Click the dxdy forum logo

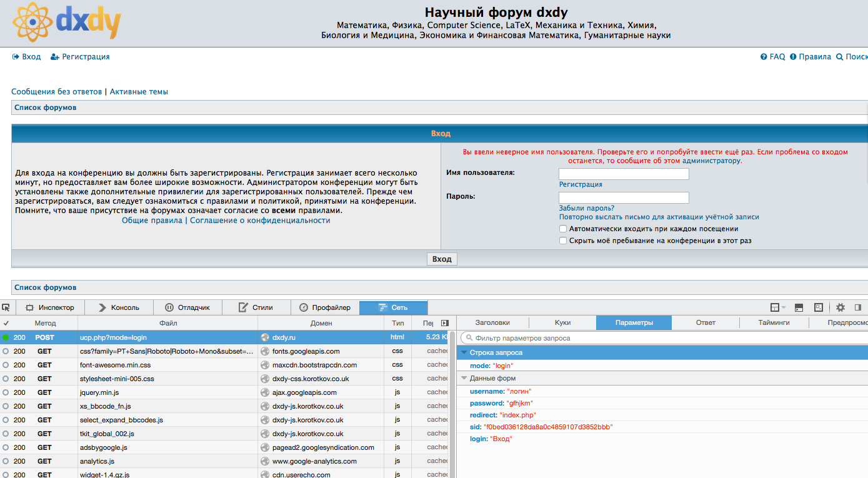tap(66, 22)
